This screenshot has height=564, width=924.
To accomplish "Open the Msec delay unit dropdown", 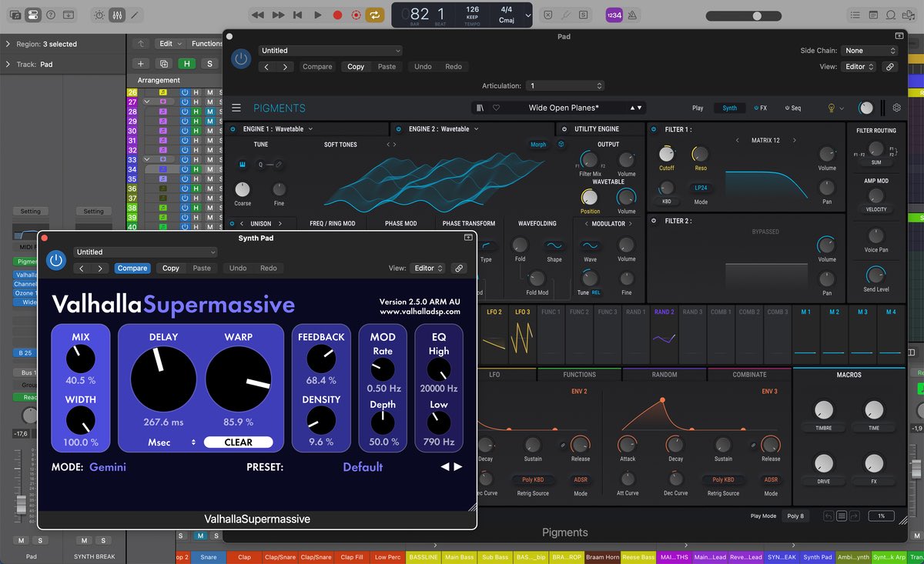I will [171, 442].
